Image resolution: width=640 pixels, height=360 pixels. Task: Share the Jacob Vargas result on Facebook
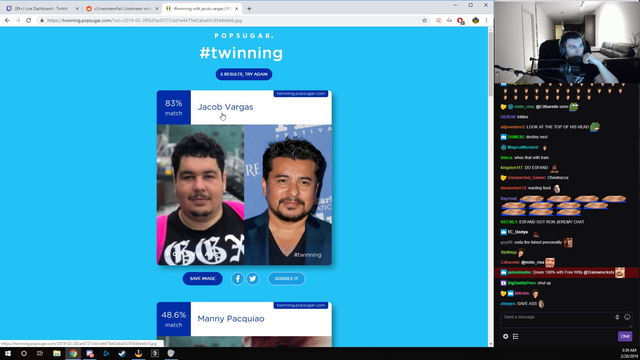[237, 278]
